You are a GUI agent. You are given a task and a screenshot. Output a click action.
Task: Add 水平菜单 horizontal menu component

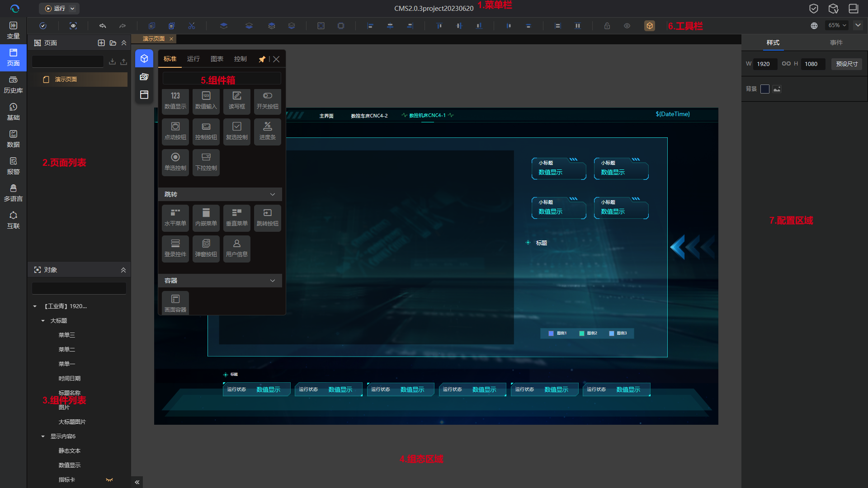(x=175, y=218)
